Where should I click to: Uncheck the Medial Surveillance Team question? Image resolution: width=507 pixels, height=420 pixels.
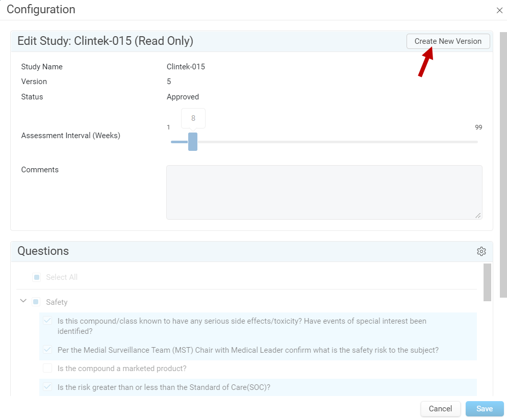[x=47, y=349]
